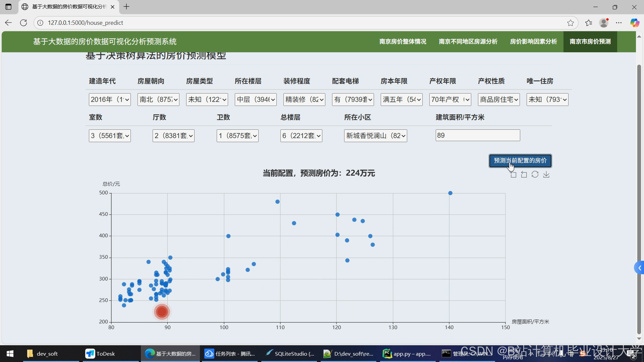Click the chart zoom area tool icon

[513, 175]
